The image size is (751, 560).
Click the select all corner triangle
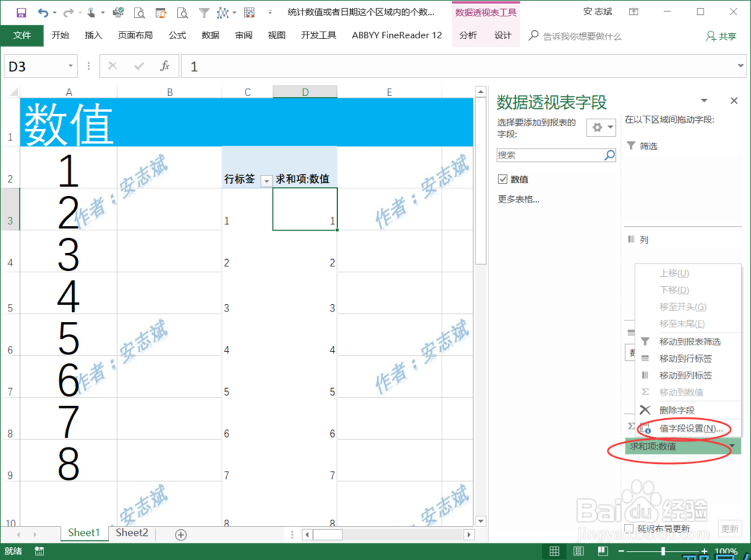(x=14, y=92)
